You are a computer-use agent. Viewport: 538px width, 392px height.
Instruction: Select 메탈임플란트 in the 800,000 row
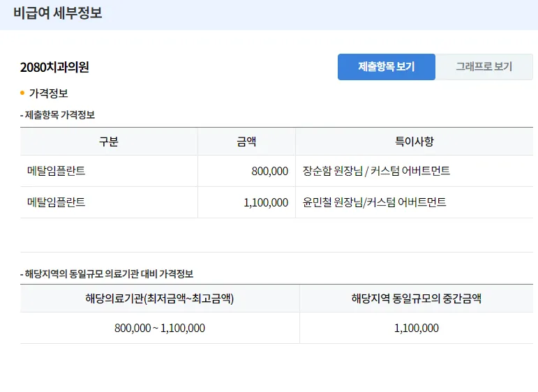point(57,171)
